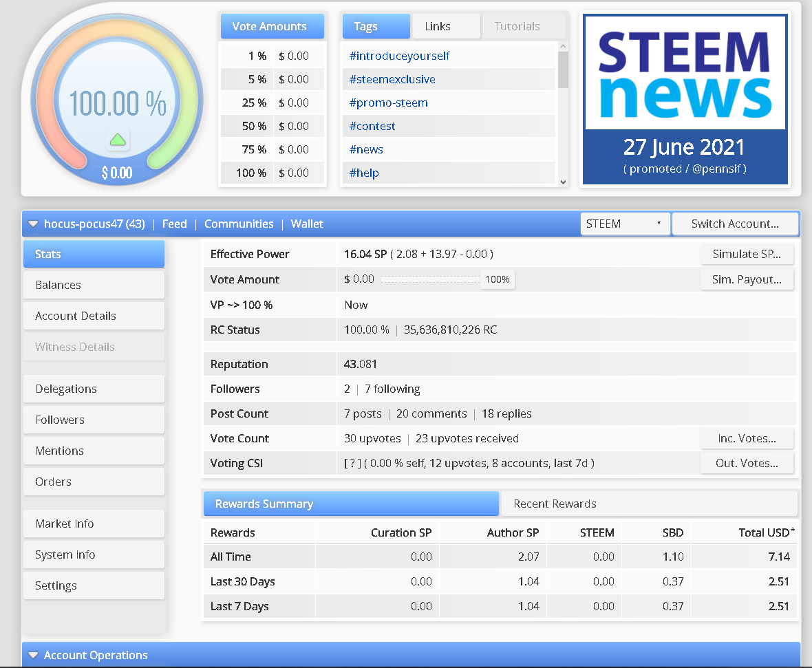Click the 100 % vote amount row
This screenshot has height=668, width=812.
(273, 173)
